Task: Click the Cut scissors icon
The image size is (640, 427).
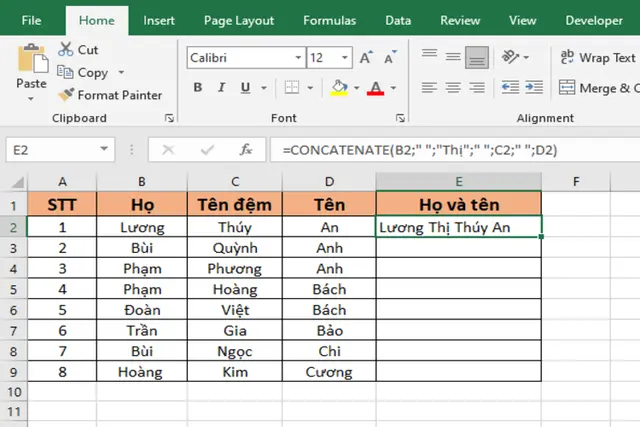Action: click(65, 49)
